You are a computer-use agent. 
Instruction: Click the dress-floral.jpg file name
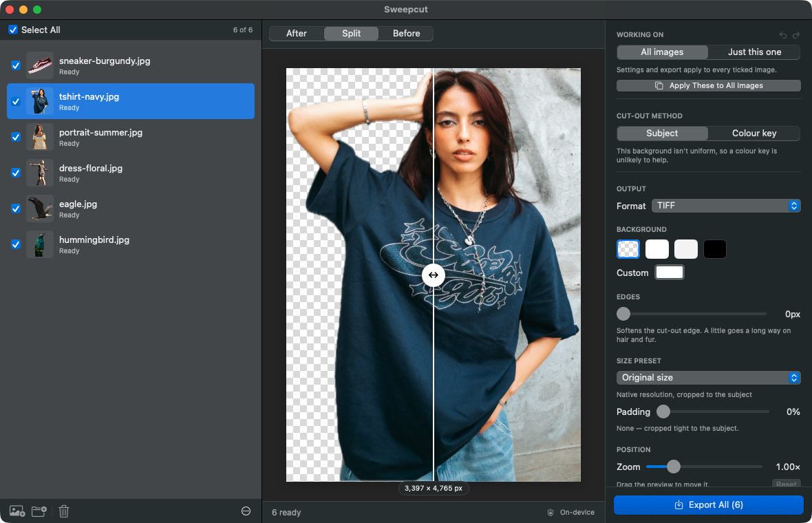(91, 169)
